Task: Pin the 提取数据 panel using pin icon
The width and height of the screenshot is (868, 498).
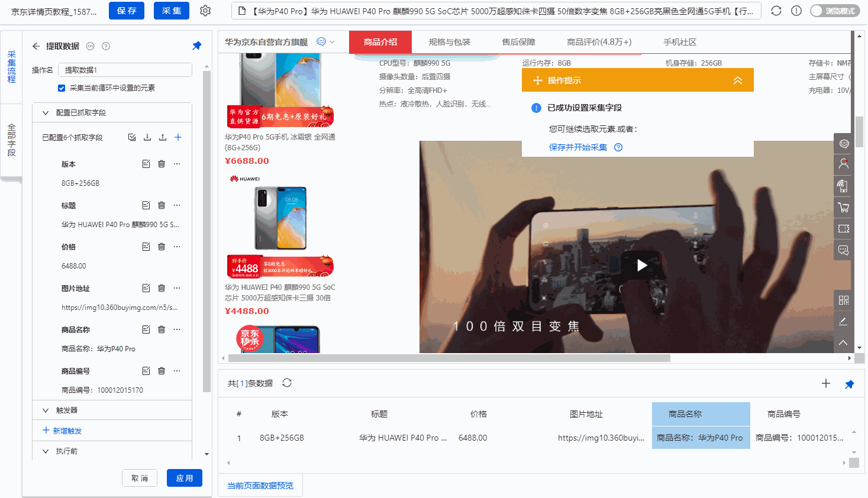Action: [x=197, y=46]
